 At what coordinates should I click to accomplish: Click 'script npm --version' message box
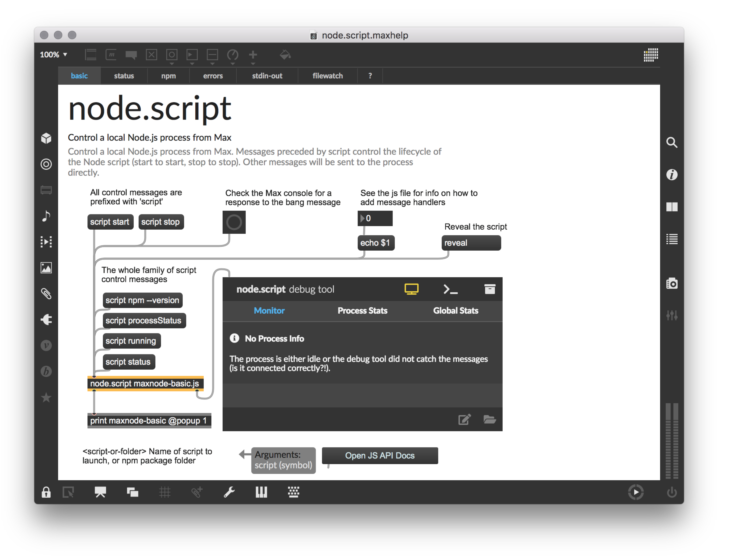pos(142,300)
